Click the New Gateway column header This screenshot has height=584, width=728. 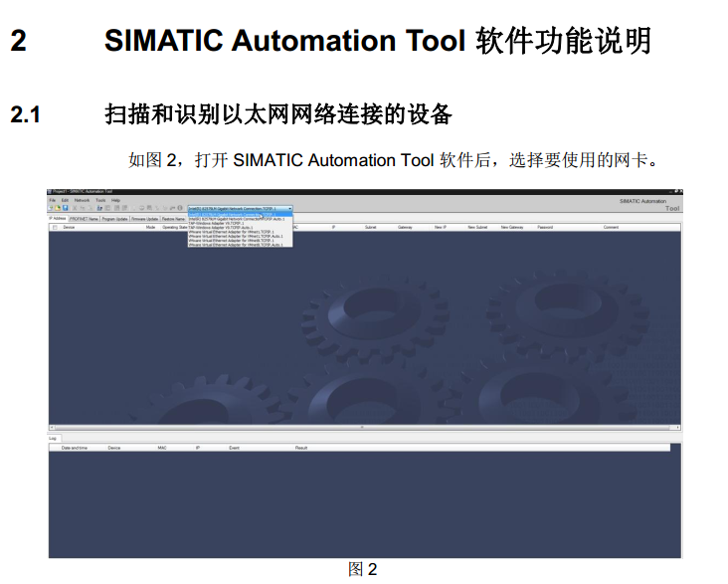[512, 227]
